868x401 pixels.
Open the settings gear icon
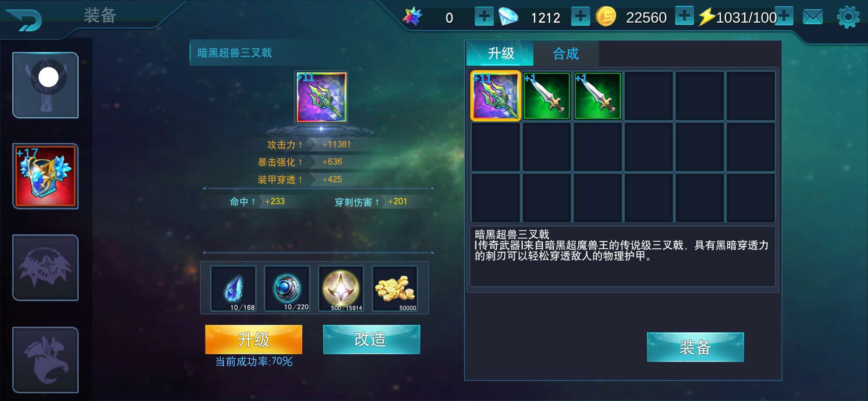click(x=848, y=17)
